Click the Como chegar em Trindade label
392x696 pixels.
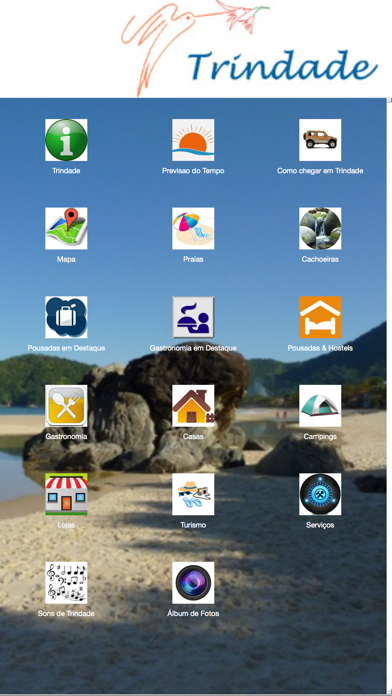pyautogui.click(x=320, y=170)
